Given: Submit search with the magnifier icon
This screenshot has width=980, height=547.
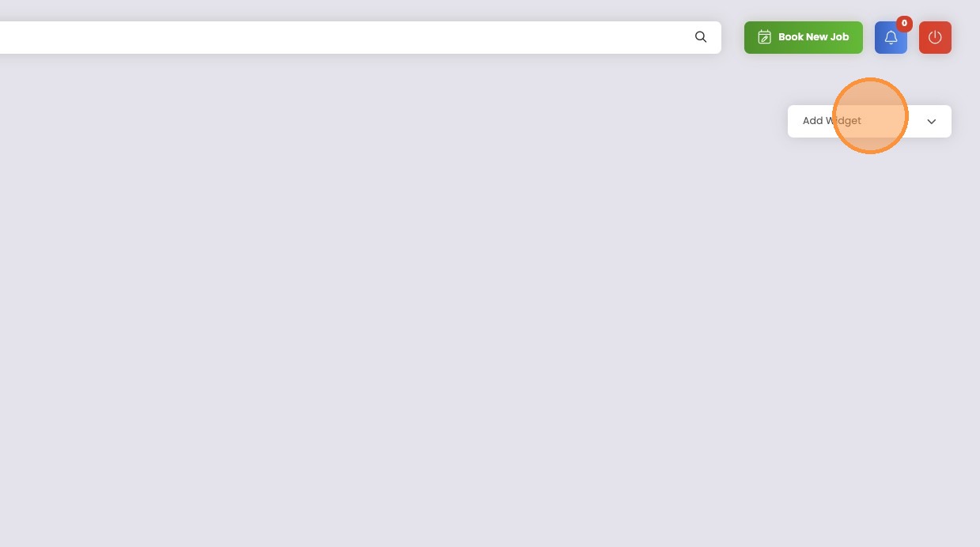Looking at the screenshot, I should (x=701, y=37).
